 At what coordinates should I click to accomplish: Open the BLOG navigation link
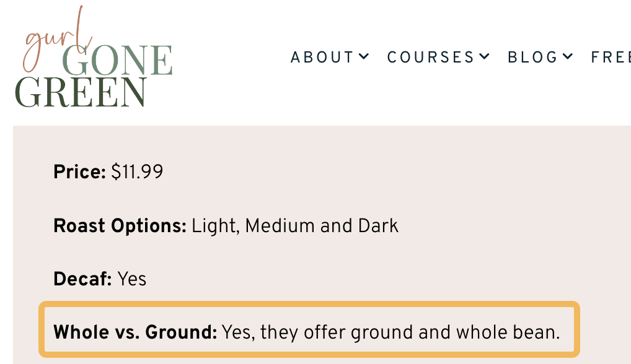pos(531,57)
